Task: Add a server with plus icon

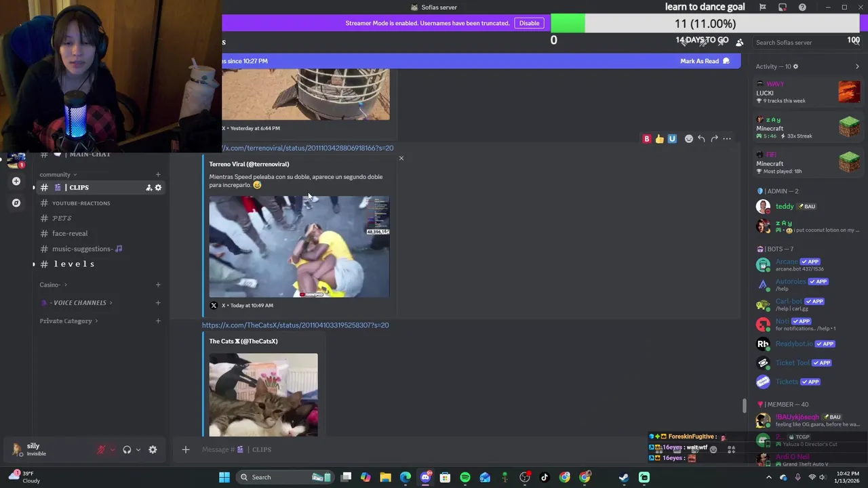Action: (x=16, y=181)
